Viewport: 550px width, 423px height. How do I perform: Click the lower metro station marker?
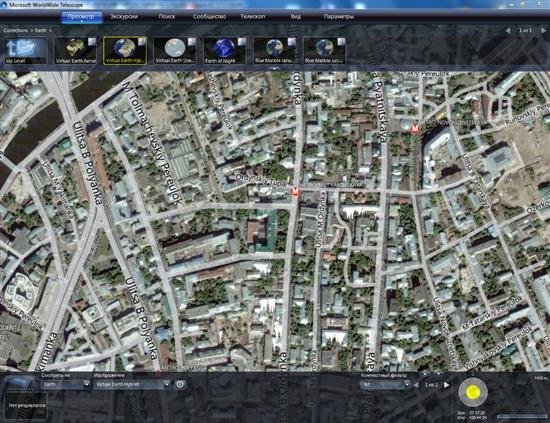pos(295,192)
